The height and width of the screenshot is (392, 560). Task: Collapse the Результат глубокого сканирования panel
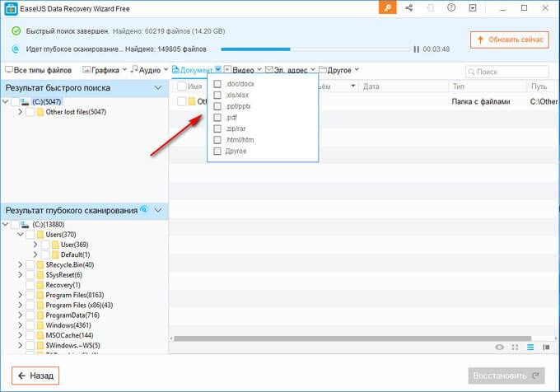coord(158,210)
